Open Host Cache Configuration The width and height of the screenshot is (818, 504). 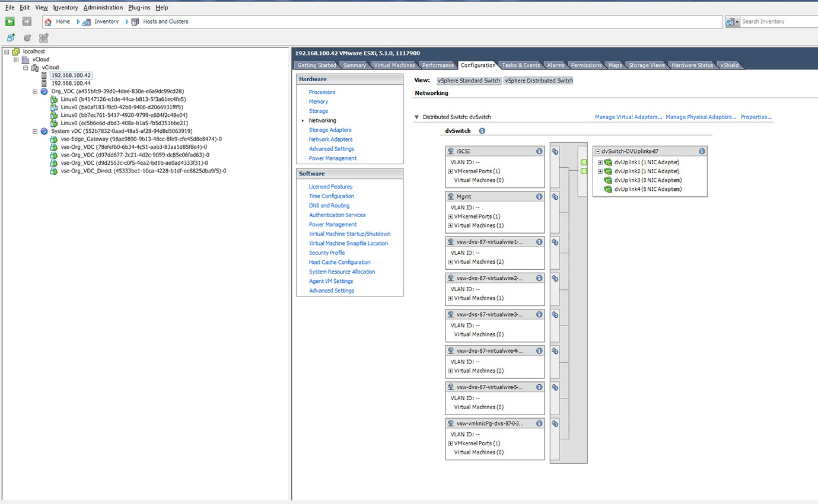(340, 262)
